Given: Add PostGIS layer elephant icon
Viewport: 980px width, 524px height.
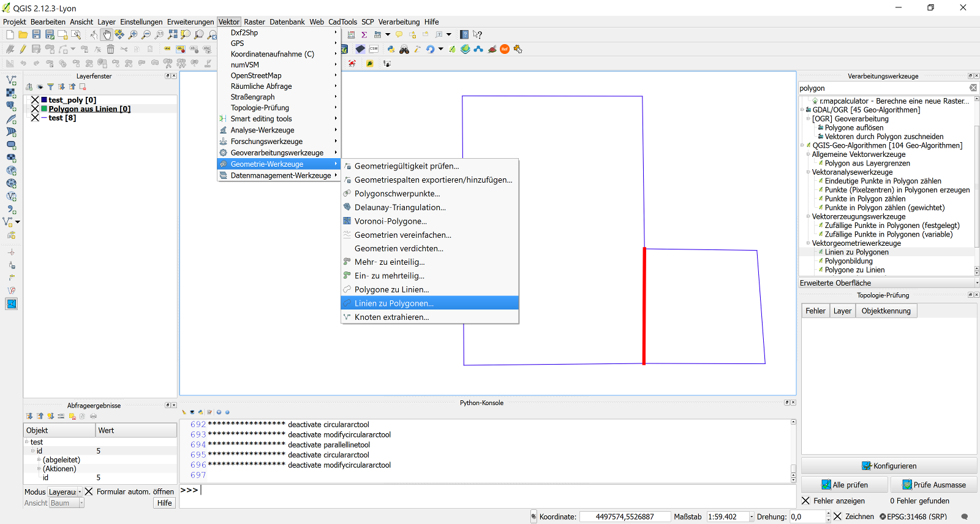Looking at the screenshot, I should click(x=11, y=106).
